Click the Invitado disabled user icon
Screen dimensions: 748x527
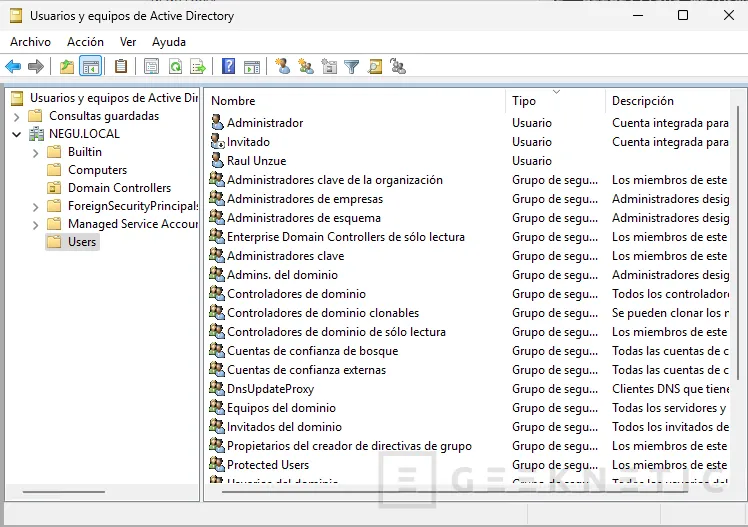(218, 142)
